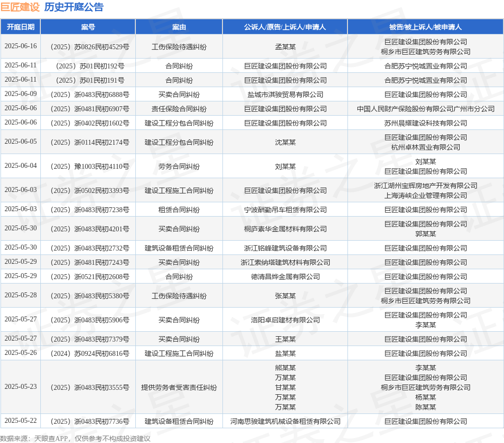This screenshot has height=443, width=504.
Task: Click plaintiff 浙江索纳塔建筑材料有限公司
Action: 285,262
